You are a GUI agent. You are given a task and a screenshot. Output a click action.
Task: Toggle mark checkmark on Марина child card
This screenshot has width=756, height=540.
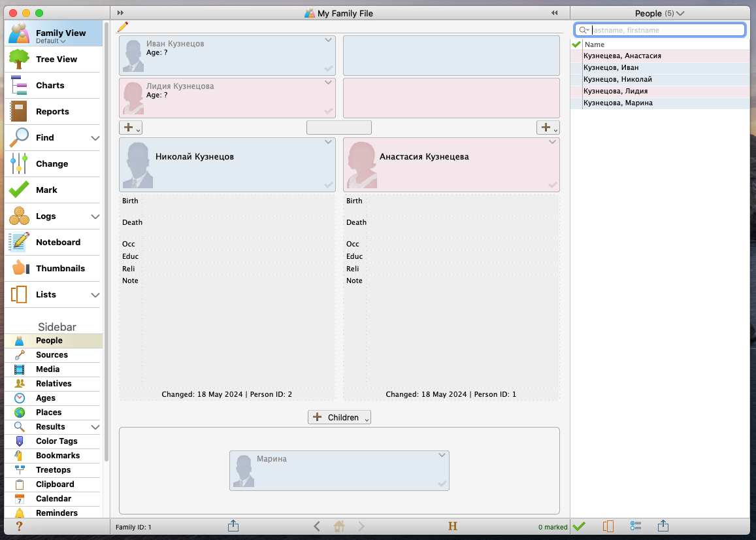click(x=442, y=484)
